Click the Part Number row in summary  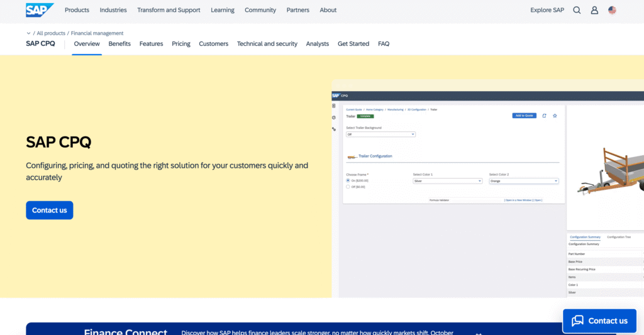pos(606,254)
